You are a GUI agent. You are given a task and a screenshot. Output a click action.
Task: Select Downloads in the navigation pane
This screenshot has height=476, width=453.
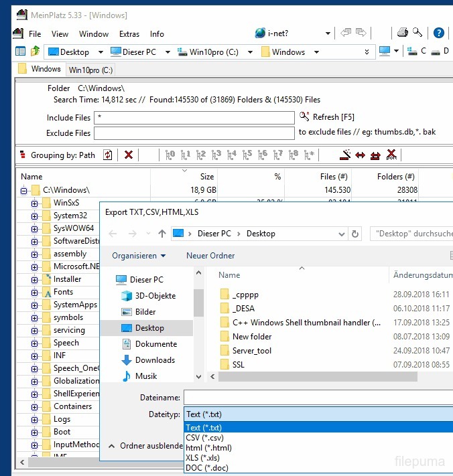tap(155, 360)
